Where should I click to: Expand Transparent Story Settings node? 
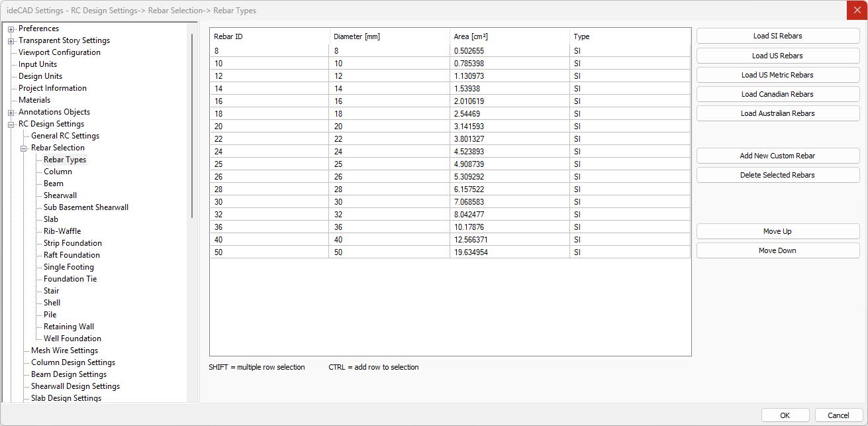[x=11, y=41]
